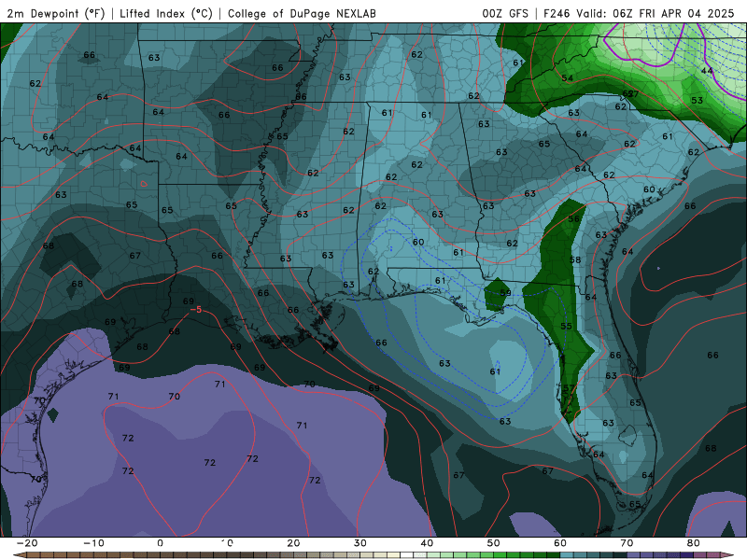Click the '53' dewpoint value on map
Screen dimensions: 747x560
click(x=697, y=101)
